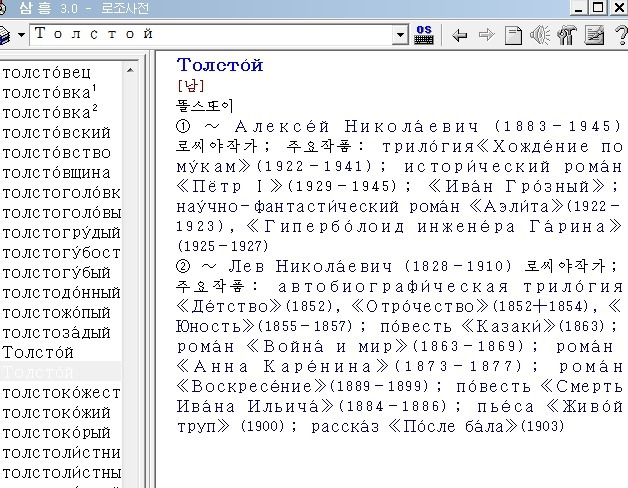Select толстолистни entry in the list
The width and height of the screenshot is (628, 488).
coord(61,454)
